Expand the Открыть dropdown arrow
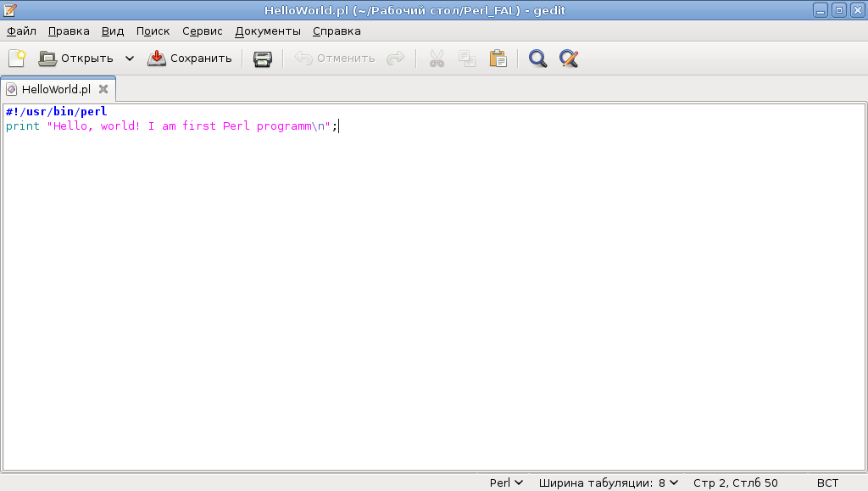Viewport: 868px width, 491px height. [x=129, y=58]
